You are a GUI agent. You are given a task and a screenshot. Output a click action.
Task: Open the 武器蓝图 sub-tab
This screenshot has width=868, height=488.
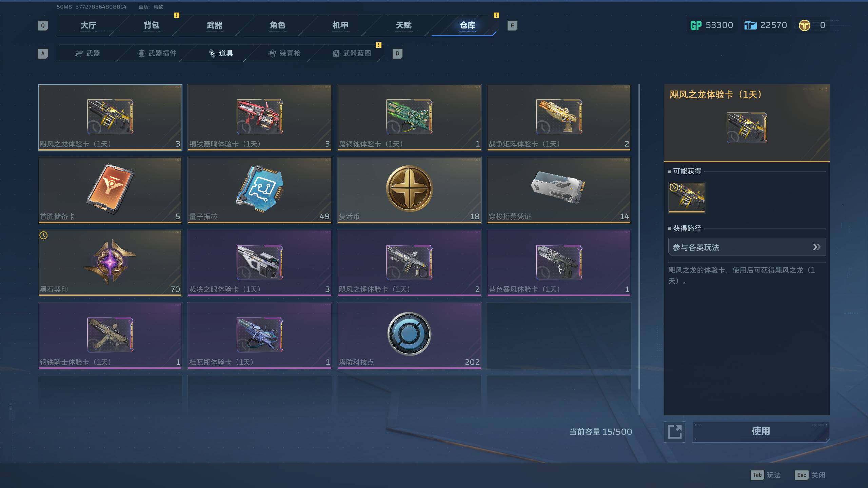(352, 53)
